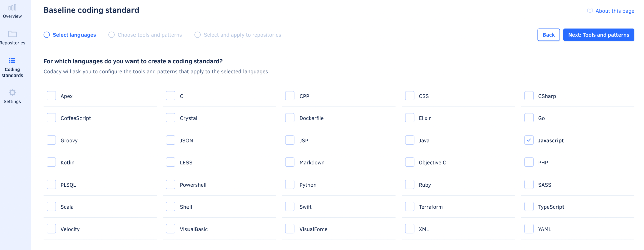Click Next: Tools and patterns
The height and width of the screenshot is (250, 644).
tap(598, 35)
